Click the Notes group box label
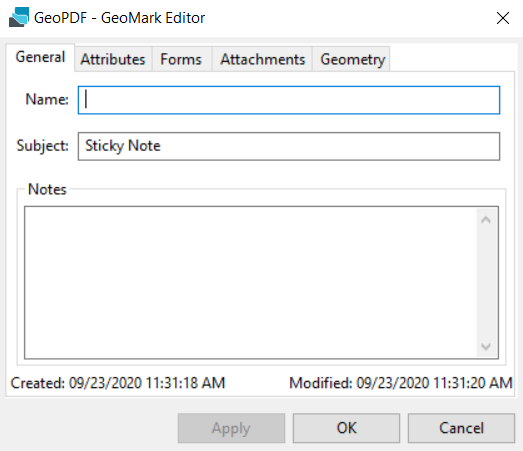Image resolution: width=523 pixels, height=451 pixels. click(x=47, y=189)
